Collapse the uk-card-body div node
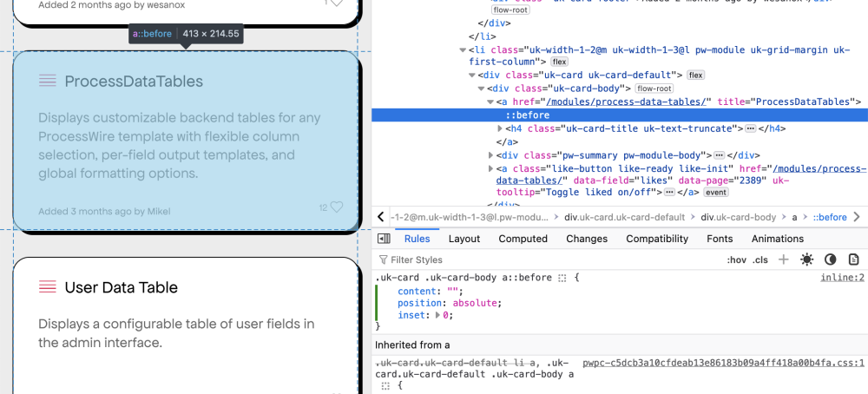The image size is (868, 394). pos(482,89)
